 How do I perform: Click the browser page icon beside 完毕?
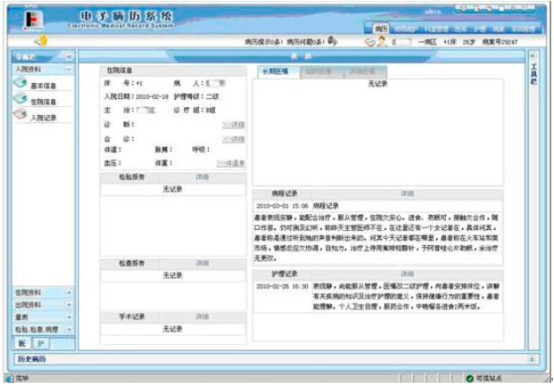pyautogui.click(x=9, y=378)
